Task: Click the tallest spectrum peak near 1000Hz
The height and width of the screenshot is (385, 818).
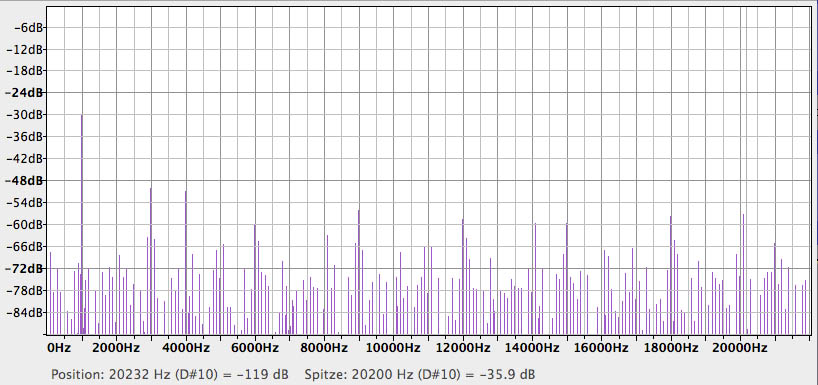Action: pos(82,224)
